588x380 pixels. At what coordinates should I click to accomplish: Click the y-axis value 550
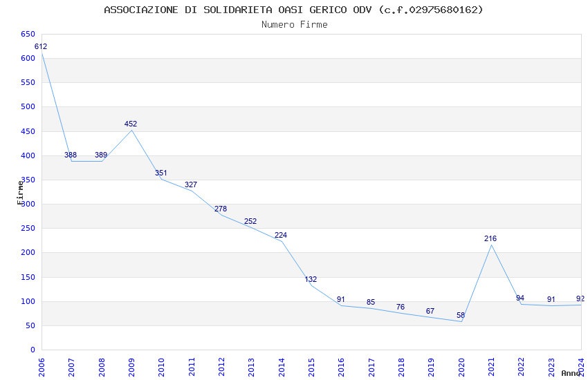coord(28,82)
